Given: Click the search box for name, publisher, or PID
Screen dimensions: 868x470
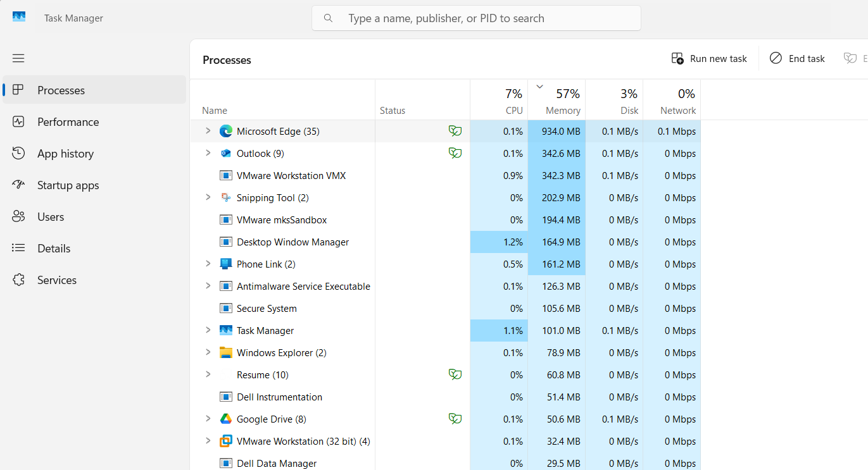Looking at the screenshot, I should [x=476, y=18].
